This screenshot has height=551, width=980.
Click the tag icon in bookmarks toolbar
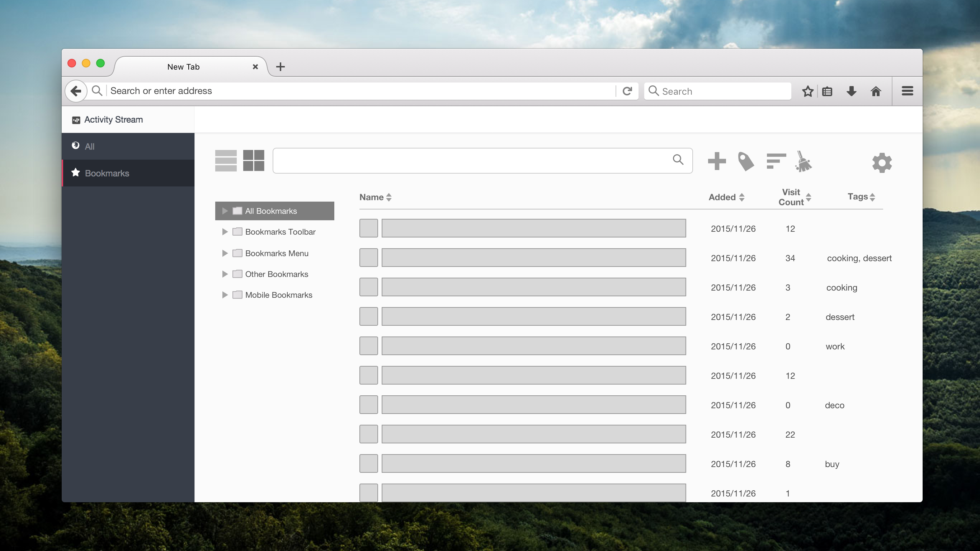coord(746,162)
